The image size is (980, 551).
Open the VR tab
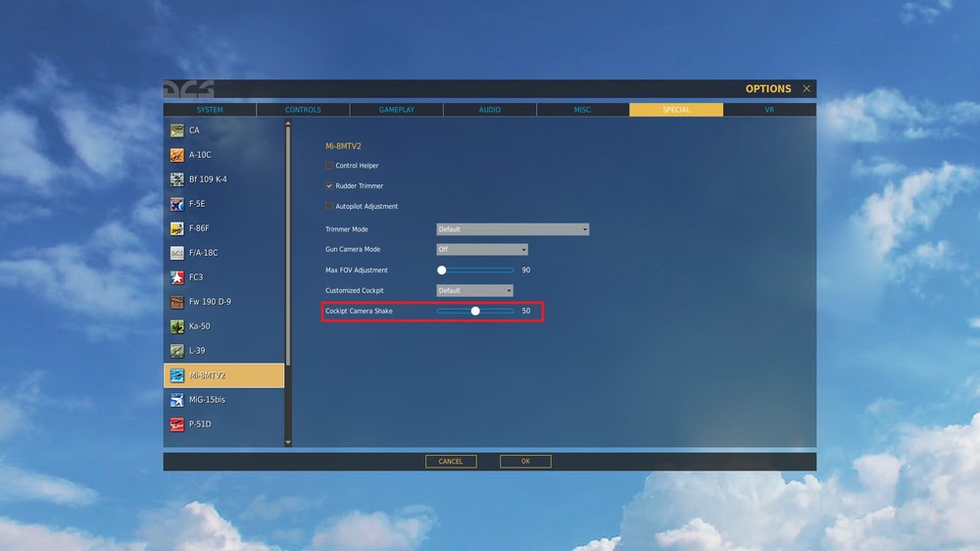[769, 110]
